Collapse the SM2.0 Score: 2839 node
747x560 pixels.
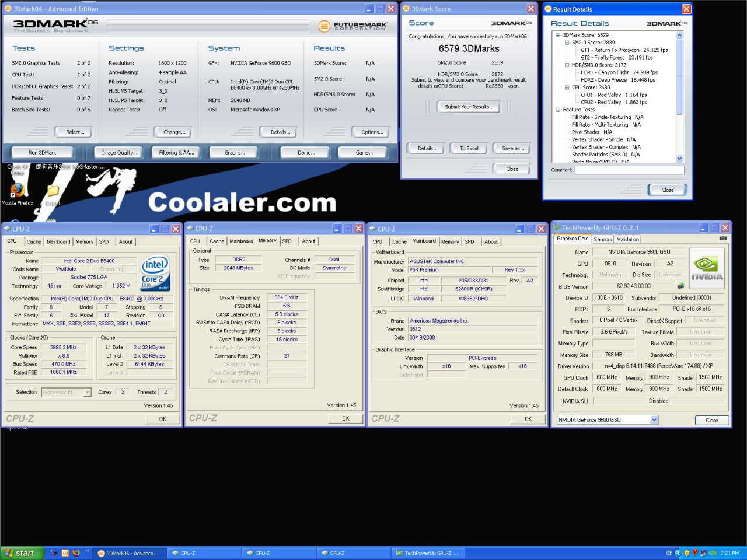(x=567, y=43)
